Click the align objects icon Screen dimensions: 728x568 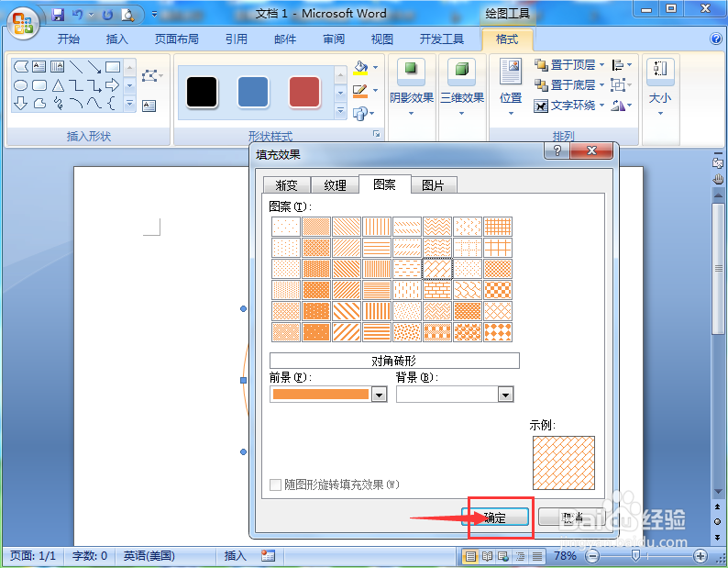click(x=618, y=65)
